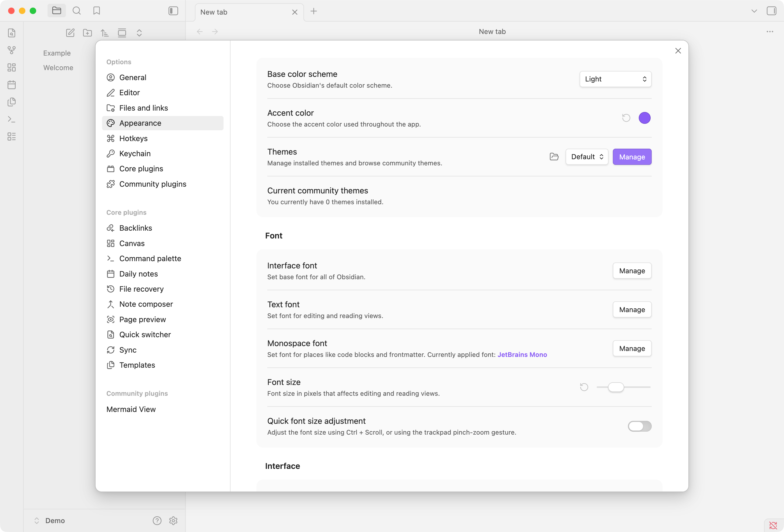
Task: Select Hotkeys in the settings sidebar
Action: [x=133, y=138]
